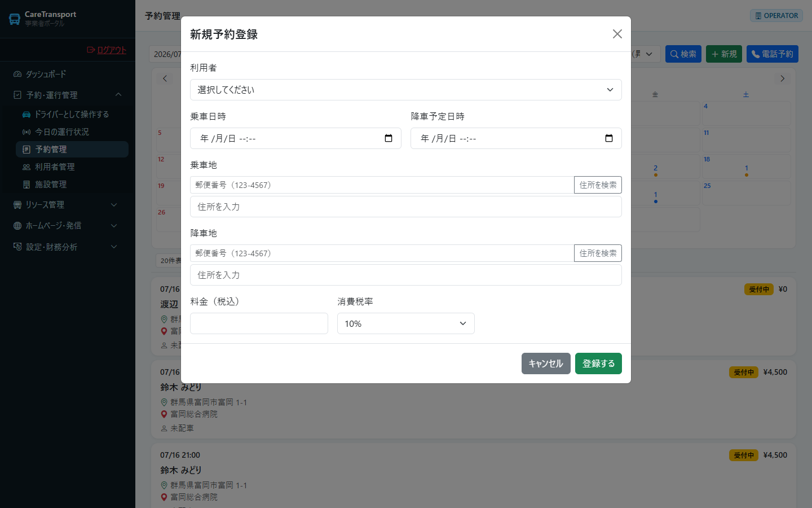Select calendar day 18
The width and height of the screenshot is (812, 508).
[x=746, y=168]
